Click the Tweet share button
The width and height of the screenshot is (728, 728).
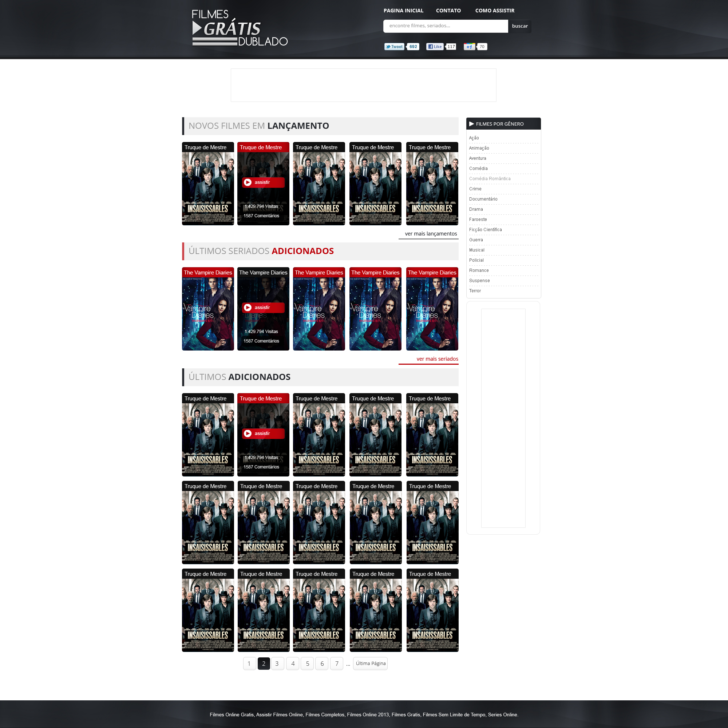(x=394, y=47)
